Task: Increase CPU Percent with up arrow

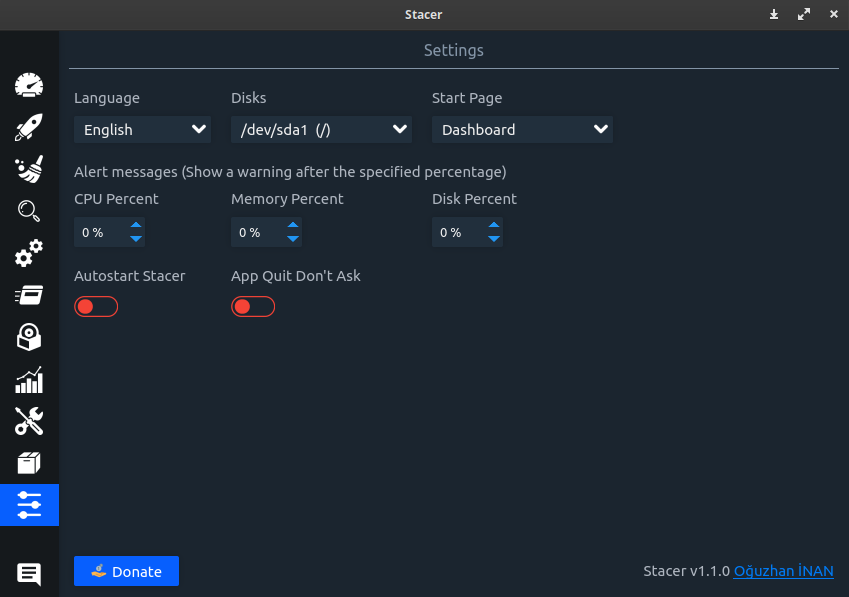Action: tap(136, 225)
